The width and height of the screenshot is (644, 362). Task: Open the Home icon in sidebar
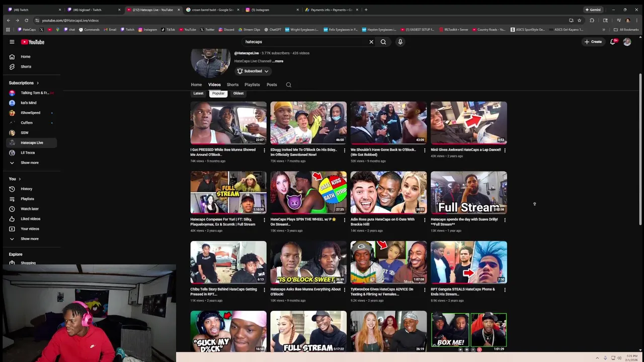[12, 57]
